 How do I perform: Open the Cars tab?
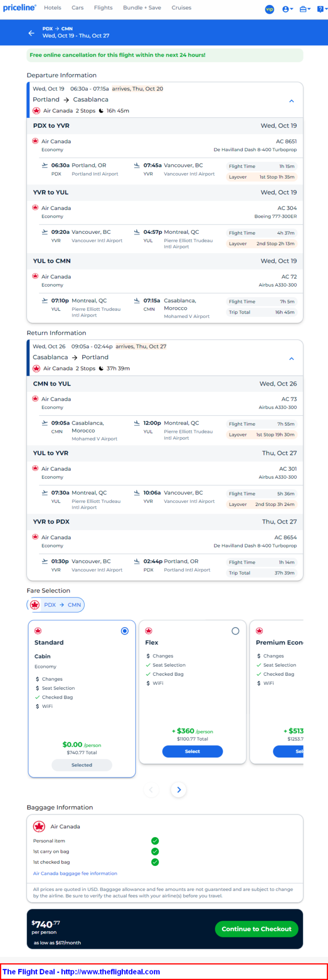77,8
